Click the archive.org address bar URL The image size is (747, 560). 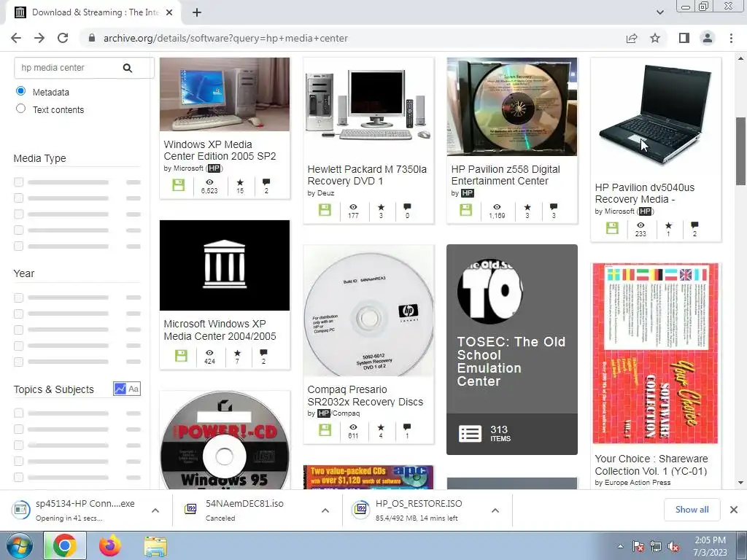[225, 38]
